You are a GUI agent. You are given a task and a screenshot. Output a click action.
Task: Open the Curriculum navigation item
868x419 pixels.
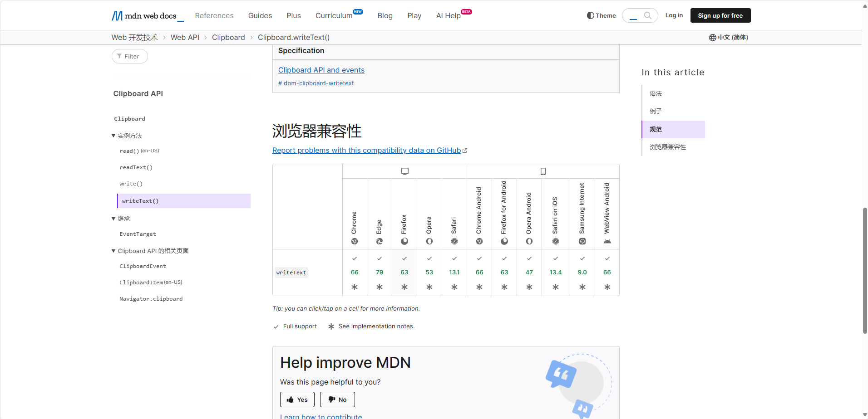[x=334, y=15]
